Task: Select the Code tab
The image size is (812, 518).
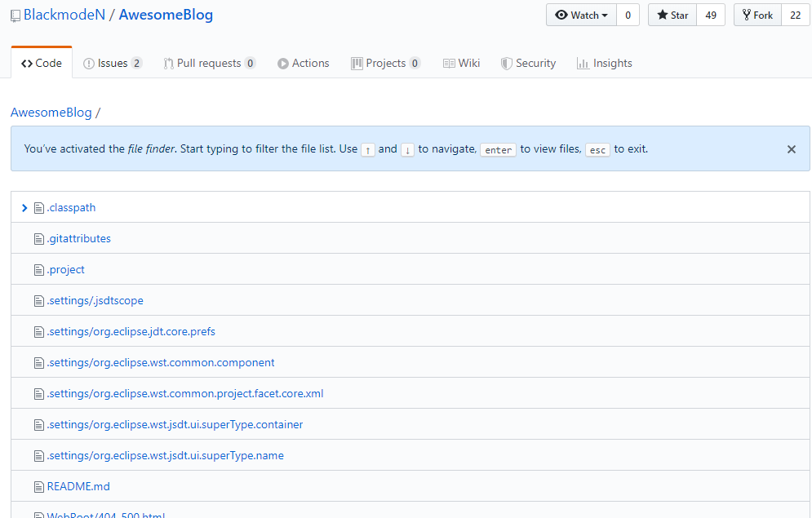Action: pyautogui.click(x=42, y=63)
